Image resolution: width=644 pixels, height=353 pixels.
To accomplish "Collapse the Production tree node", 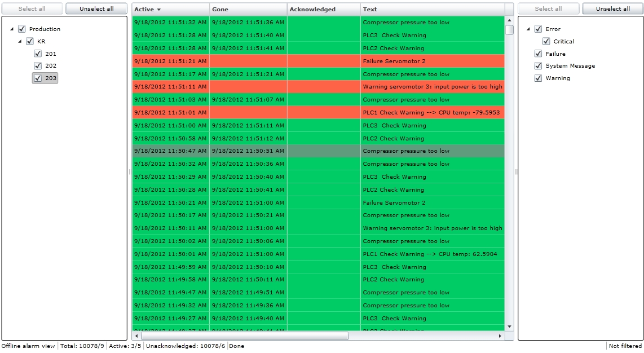I will coord(12,29).
